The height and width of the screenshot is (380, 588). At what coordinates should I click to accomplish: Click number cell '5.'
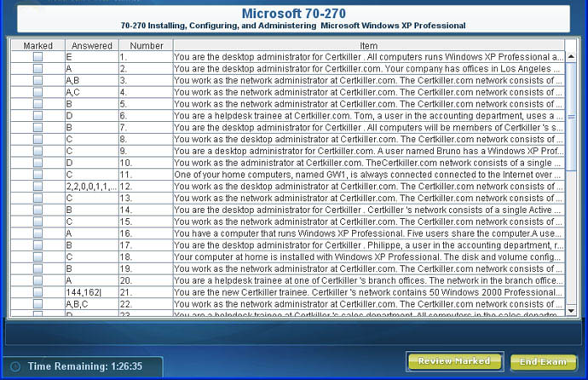[147, 104]
